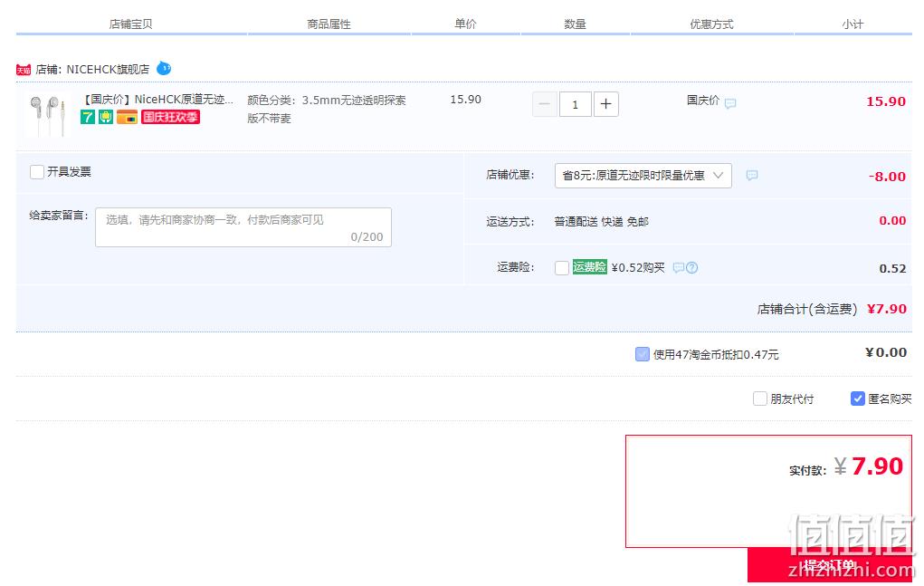924x586 pixels.
Task: Click the Tmall logo icon beside the store name
Action: tap(24, 70)
